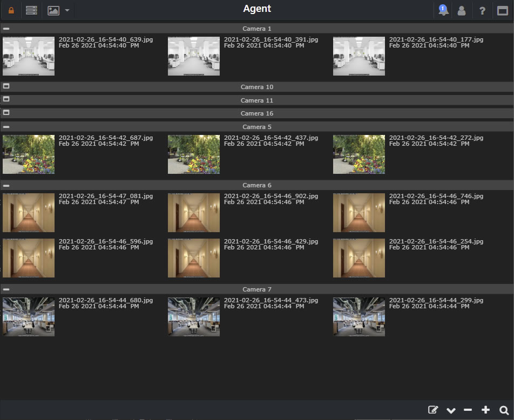Image resolution: width=514 pixels, height=420 pixels.
Task: Click the Camera 11 header bar
Action: (257, 99)
